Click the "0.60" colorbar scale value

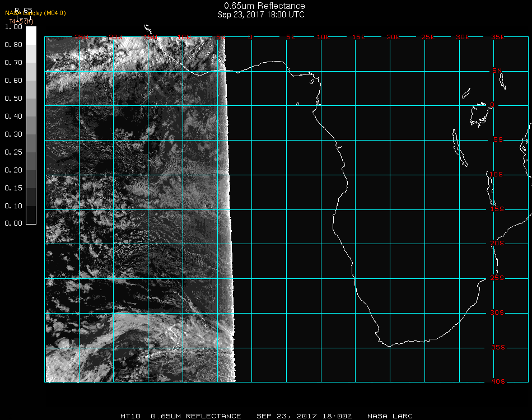(x=13, y=81)
